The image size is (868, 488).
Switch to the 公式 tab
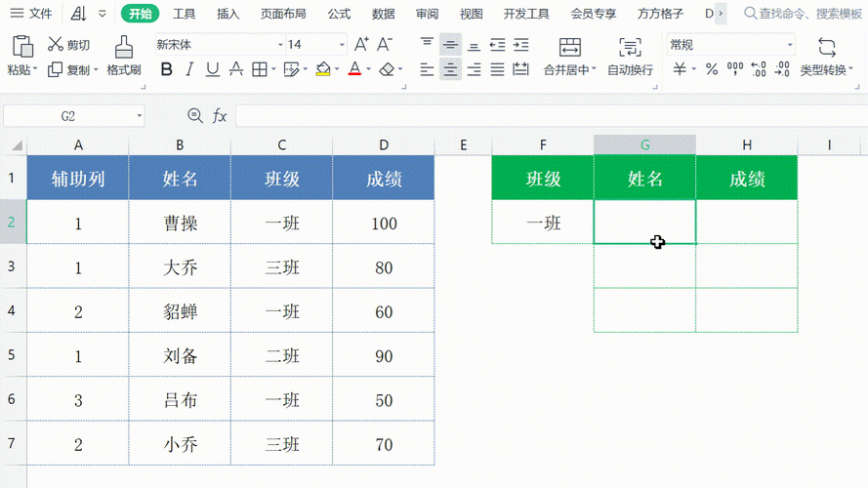(339, 14)
